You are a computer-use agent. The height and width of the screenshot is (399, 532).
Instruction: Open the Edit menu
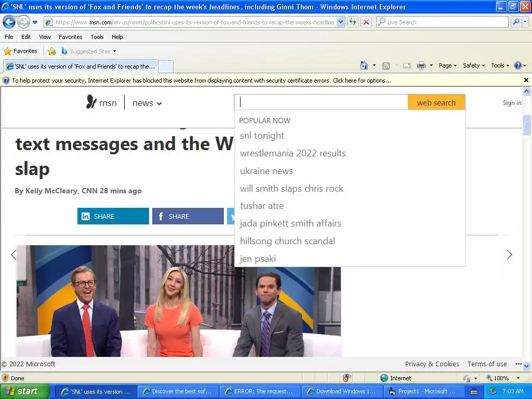(26, 37)
